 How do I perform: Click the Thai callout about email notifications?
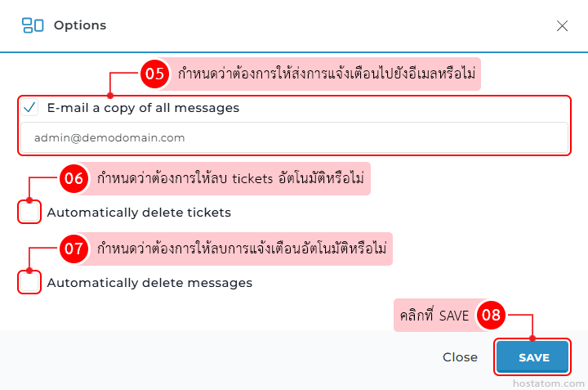pyautogui.click(x=327, y=74)
